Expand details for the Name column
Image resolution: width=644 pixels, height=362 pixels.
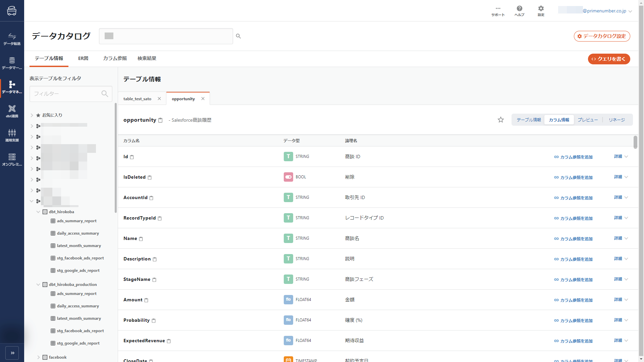click(621, 238)
